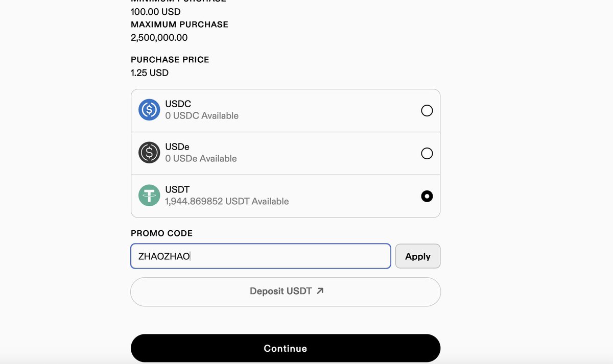Click the green Tether USDT icon
613x364 pixels.
point(149,196)
